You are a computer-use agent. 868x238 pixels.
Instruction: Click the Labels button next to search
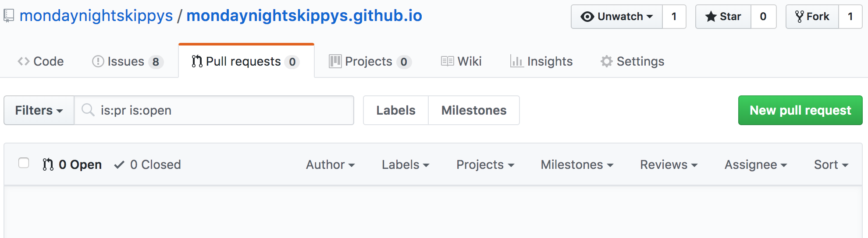pos(396,110)
